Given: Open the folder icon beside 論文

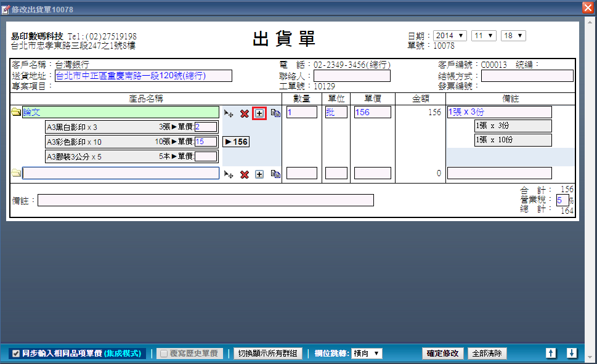Looking at the screenshot, I should coord(16,113).
